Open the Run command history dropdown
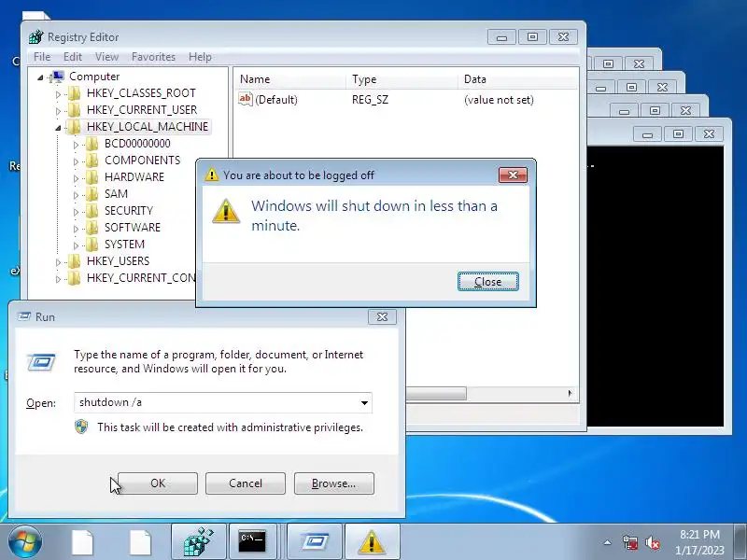The height and width of the screenshot is (560, 747). point(364,403)
